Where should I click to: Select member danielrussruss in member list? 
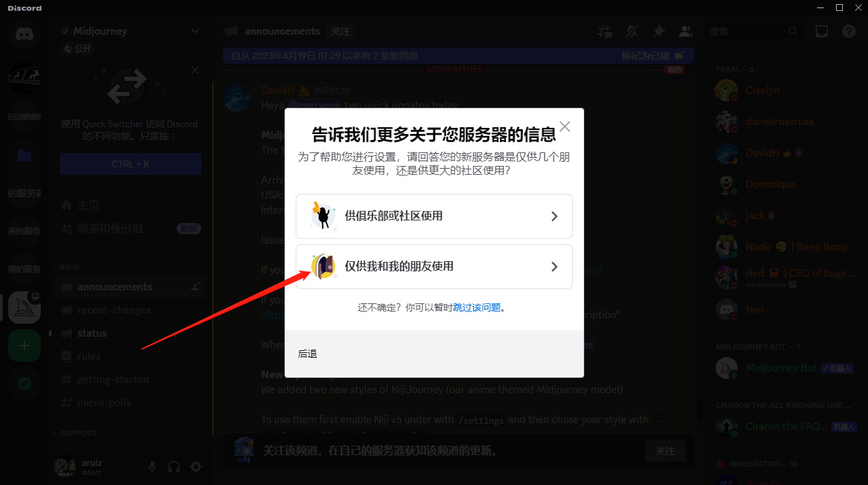786,122
